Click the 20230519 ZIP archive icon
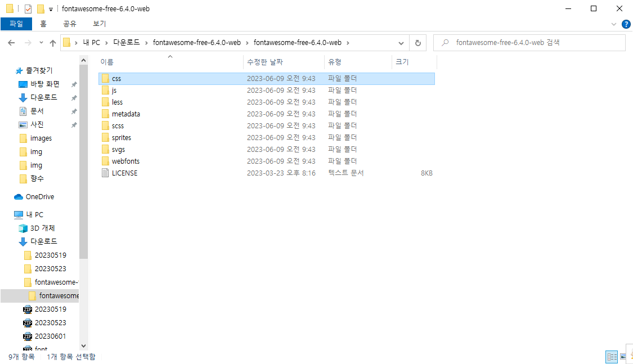The height and width of the screenshot is (364, 633). pyautogui.click(x=28, y=309)
